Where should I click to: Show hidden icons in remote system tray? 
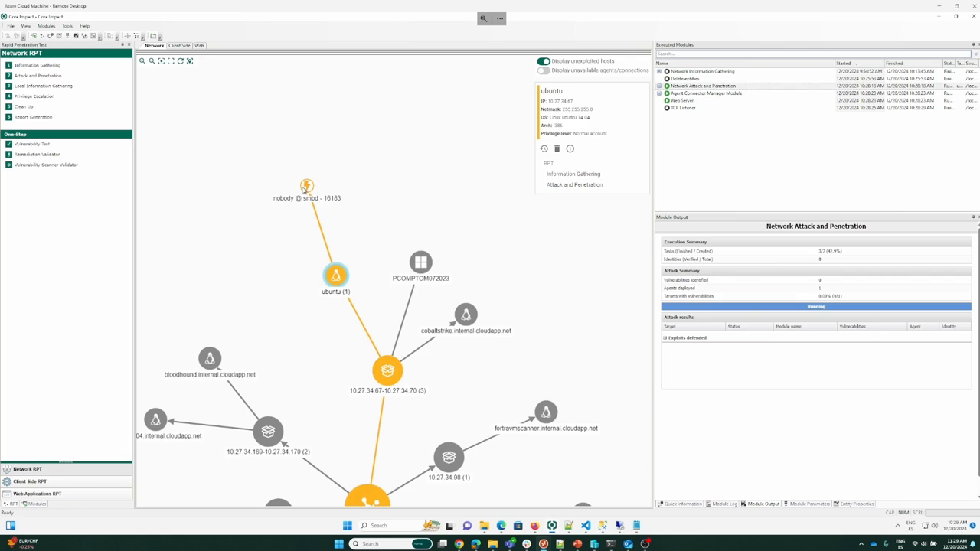pyautogui.click(x=897, y=526)
